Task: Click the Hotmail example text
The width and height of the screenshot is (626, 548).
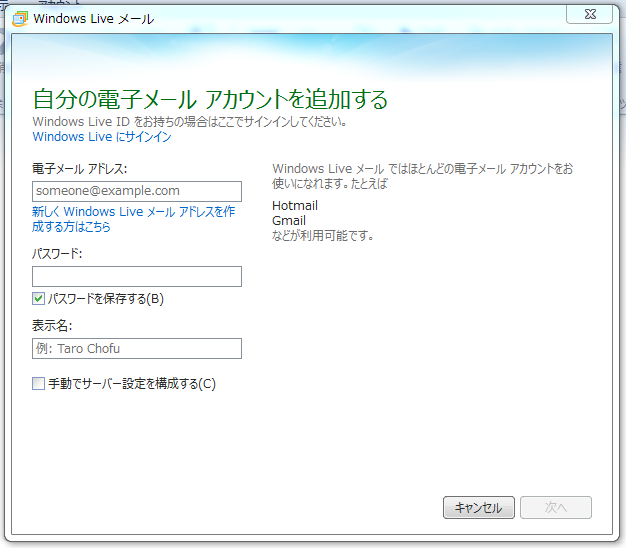Action: pyautogui.click(x=295, y=206)
